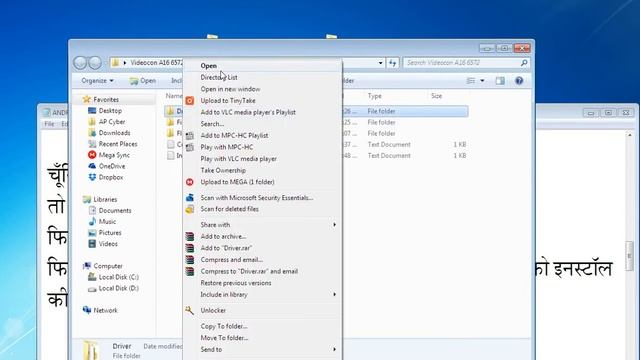Click the Unlocker wand icon

point(189,311)
